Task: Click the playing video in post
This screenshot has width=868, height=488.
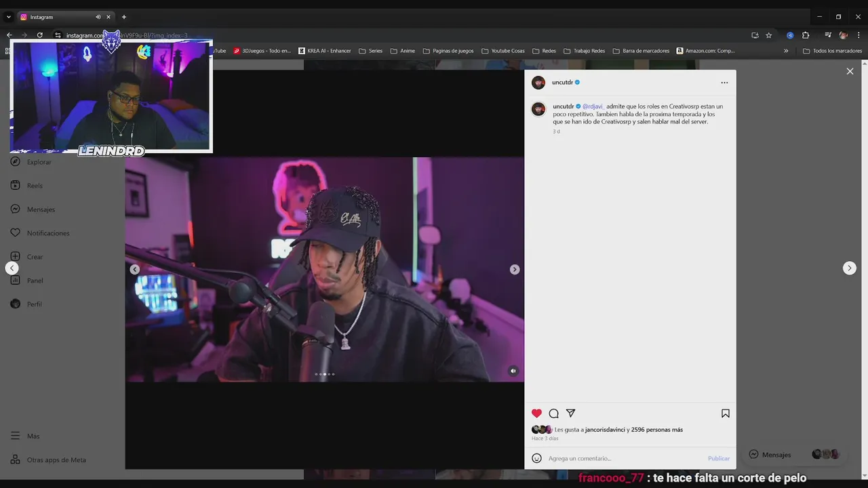Action: click(324, 270)
